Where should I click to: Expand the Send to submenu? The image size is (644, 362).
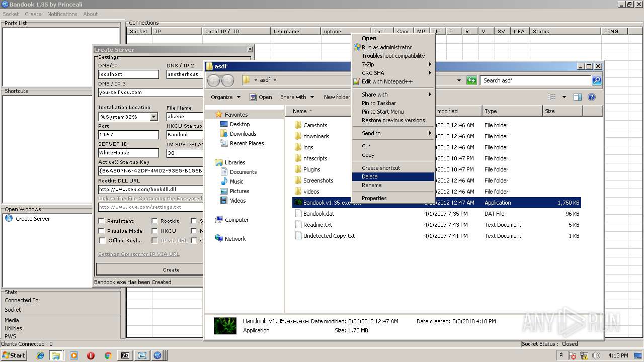click(x=393, y=133)
